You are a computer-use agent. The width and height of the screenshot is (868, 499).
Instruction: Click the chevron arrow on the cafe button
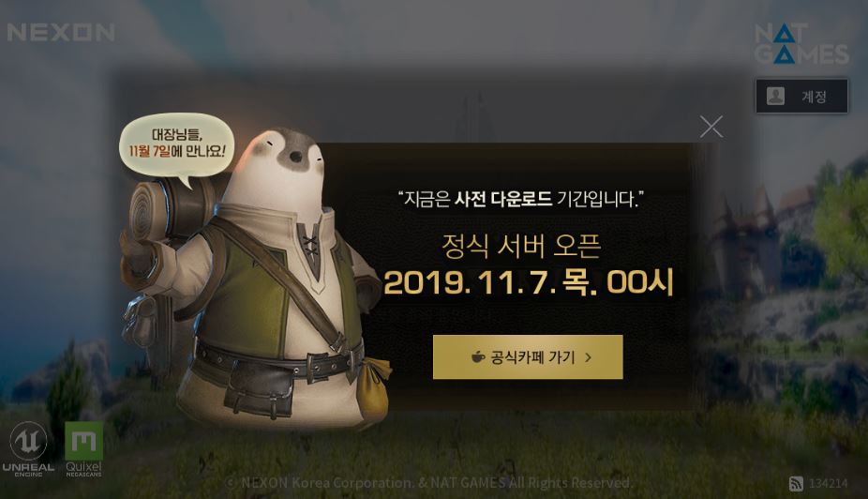tap(588, 357)
